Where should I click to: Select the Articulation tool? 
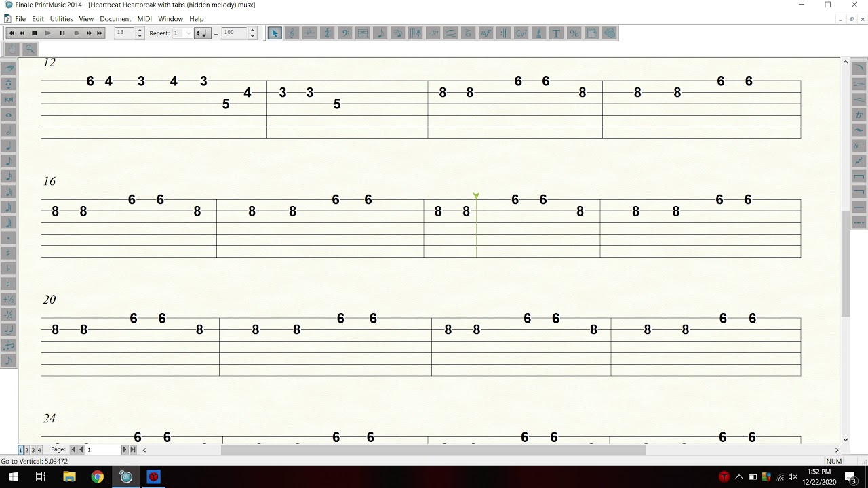coord(469,33)
